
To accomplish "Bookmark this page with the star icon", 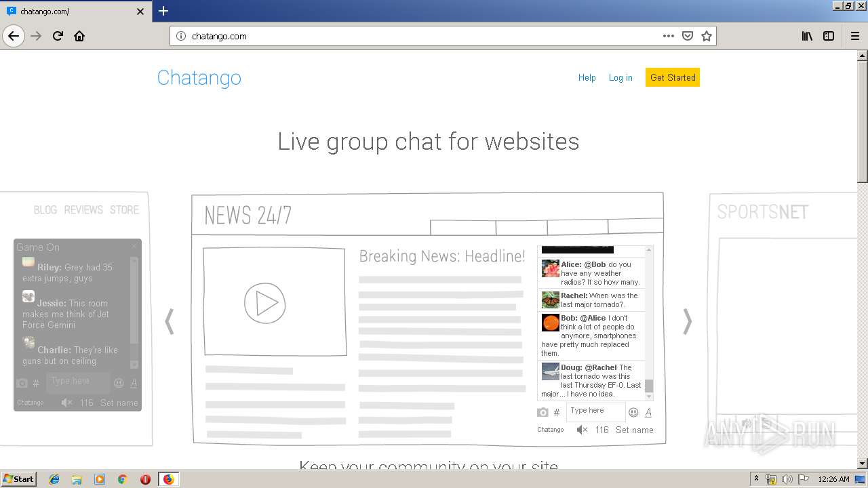I will pos(707,36).
